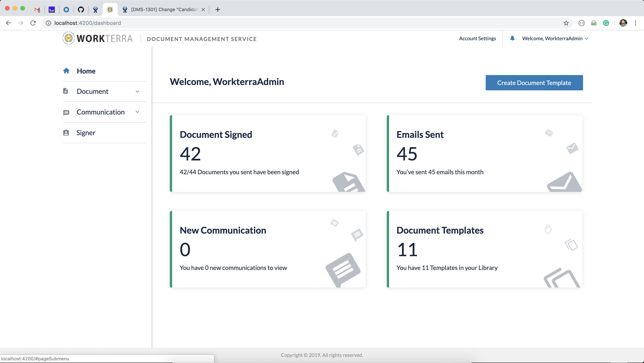The image size is (644, 363).
Task: Go back in browser history
Action: (8, 23)
